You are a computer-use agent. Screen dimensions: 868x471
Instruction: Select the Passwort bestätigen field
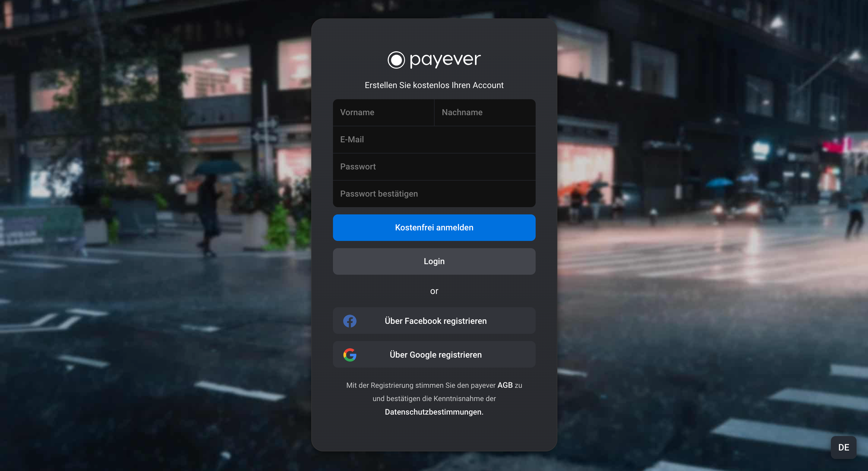[434, 194]
